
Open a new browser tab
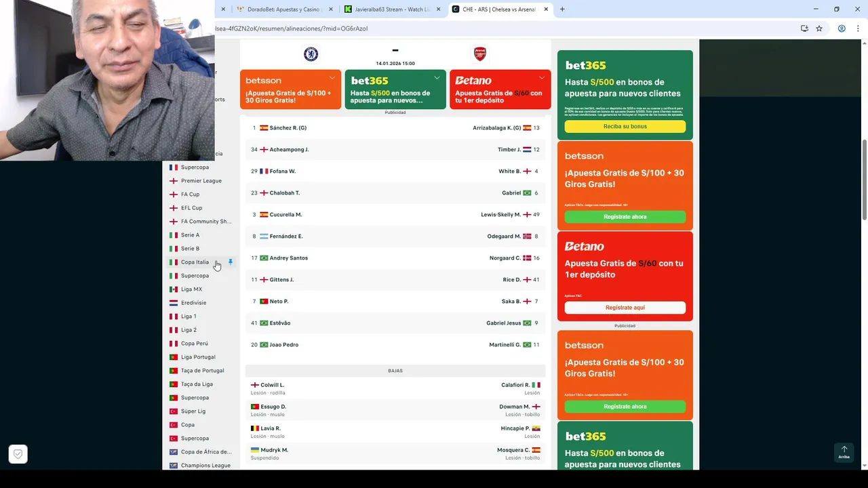point(562,9)
